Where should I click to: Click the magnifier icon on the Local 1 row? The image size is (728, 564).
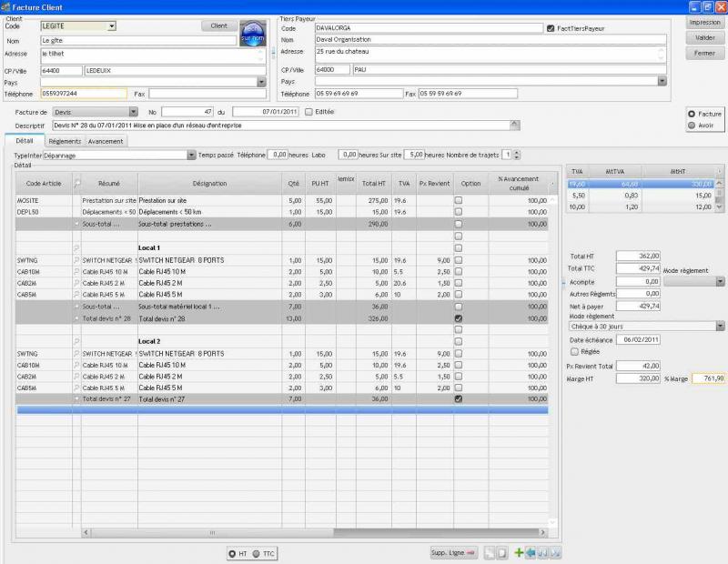(76, 248)
